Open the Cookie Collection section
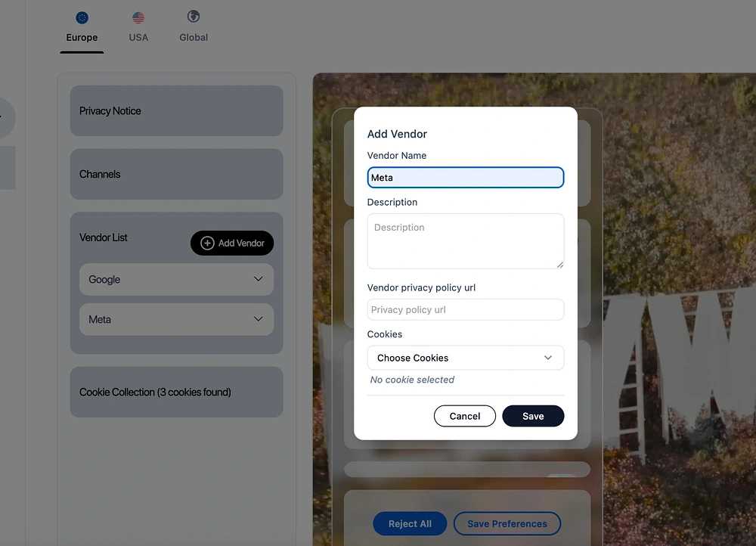This screenshot has width=756, height=546. pos(176,392)
